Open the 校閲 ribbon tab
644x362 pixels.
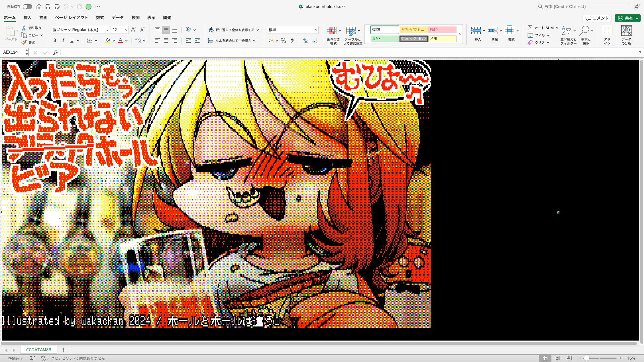pyautogui.click(x=136, y=18)
